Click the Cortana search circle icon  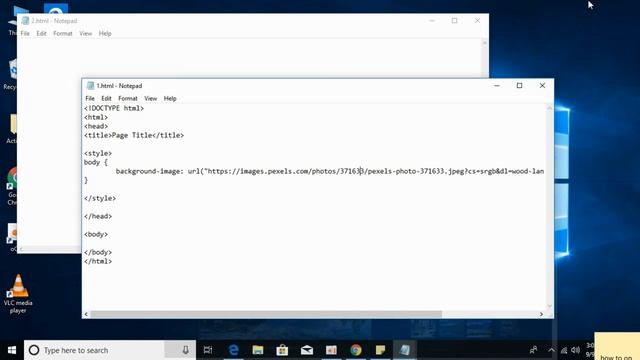(x=34, y=350)
